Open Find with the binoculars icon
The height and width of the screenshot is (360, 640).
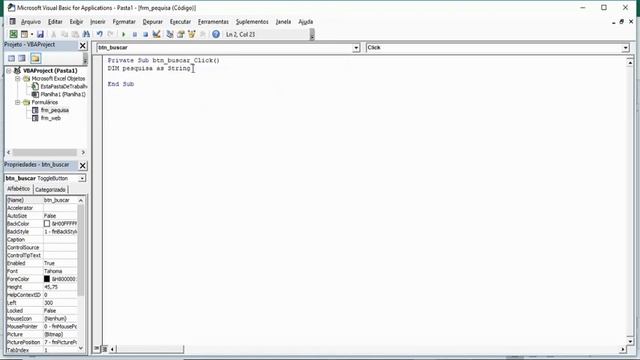[86, 34]
